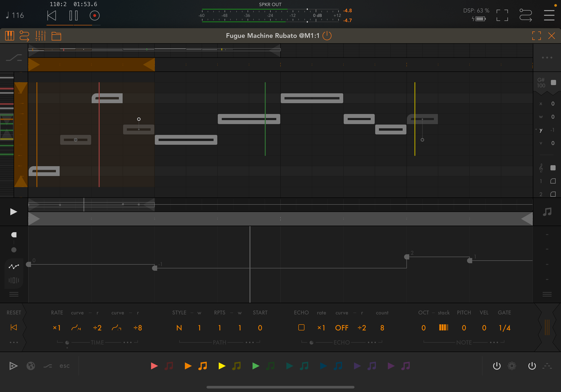Open the hamburger menu at top right
Viewport: 561px width, 392px height.
pyautogui.click(x=549, y=16)
